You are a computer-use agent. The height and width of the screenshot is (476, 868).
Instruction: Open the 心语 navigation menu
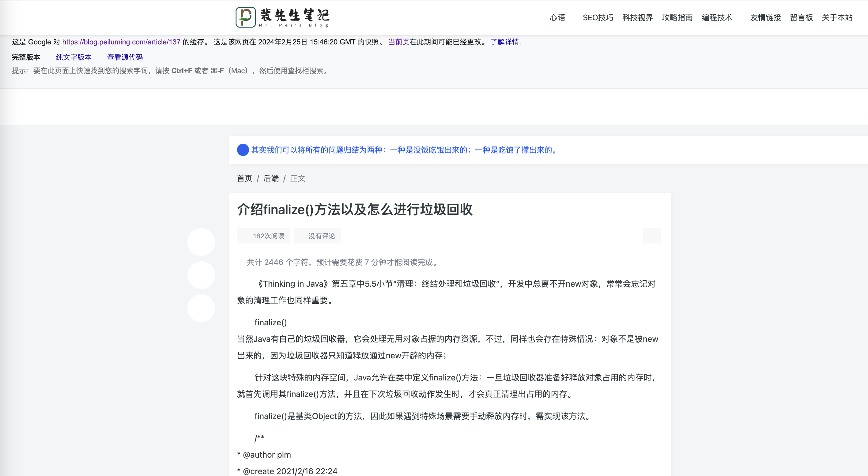point(557,17)
